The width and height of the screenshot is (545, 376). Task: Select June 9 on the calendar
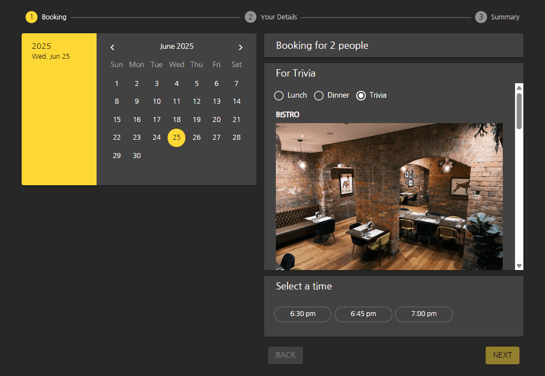(x=137, y=101)
